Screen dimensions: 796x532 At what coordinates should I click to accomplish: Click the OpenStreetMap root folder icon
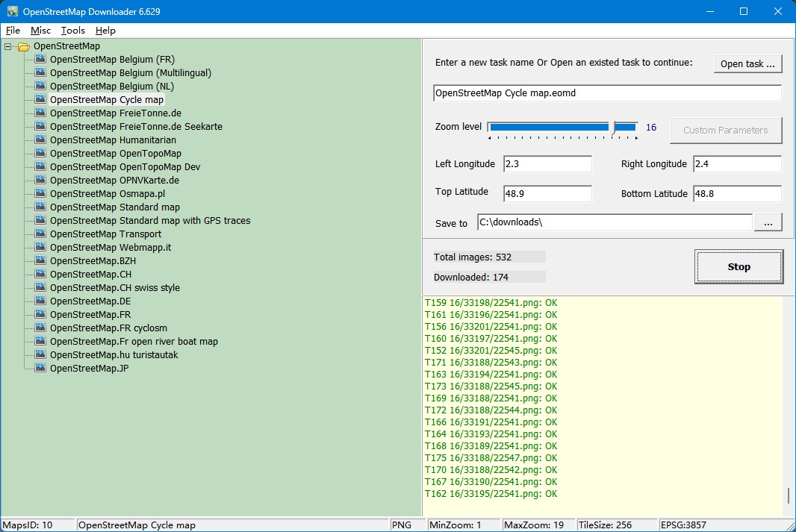tap(24, 47)
